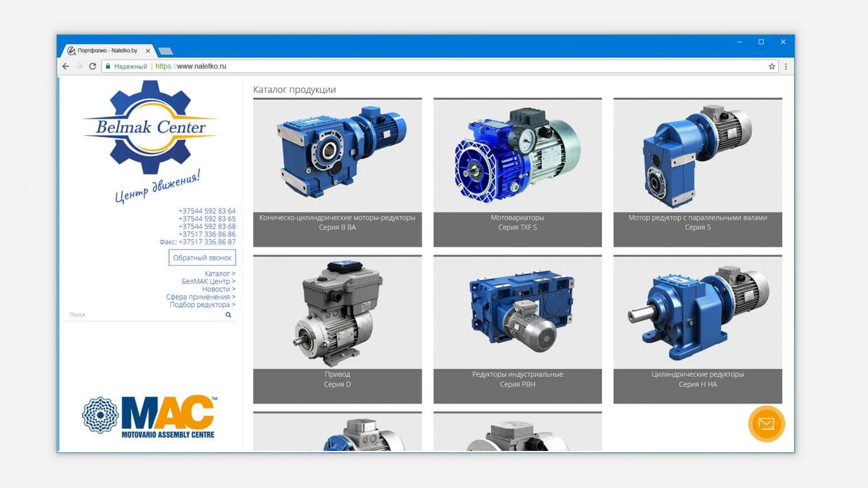Open the Серия B BA gear motor image
The height and width of the screenshot is (488, 868).
pyautogui.click(x=337, y=156)
